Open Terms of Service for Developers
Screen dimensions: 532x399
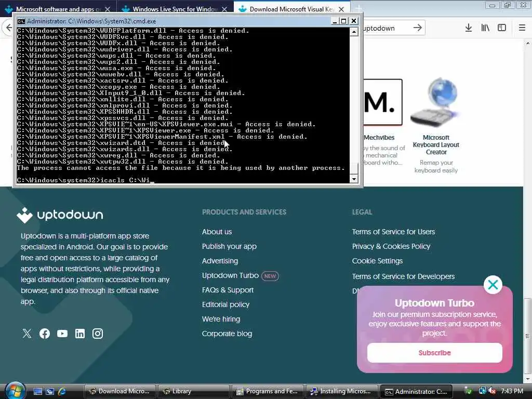(x=403, y=276)
